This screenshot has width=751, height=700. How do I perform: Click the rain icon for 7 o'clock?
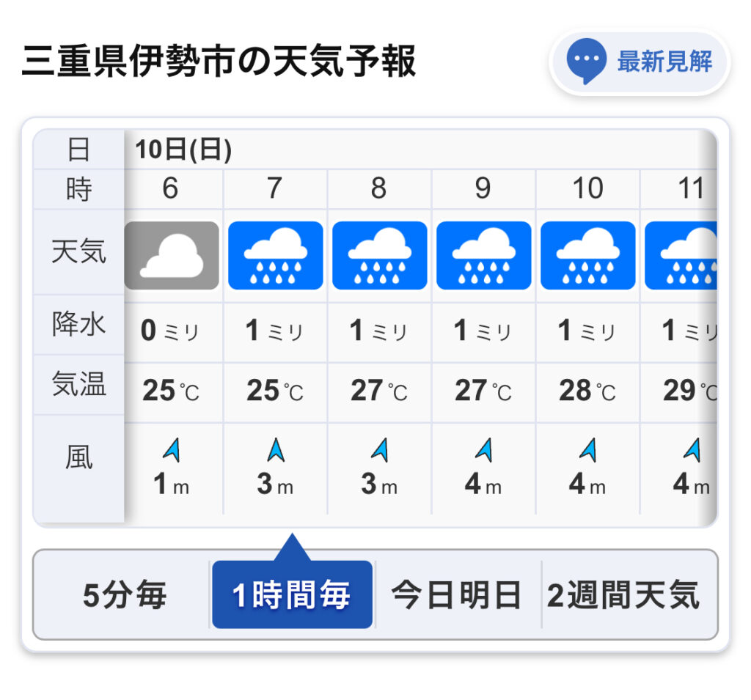276,255
